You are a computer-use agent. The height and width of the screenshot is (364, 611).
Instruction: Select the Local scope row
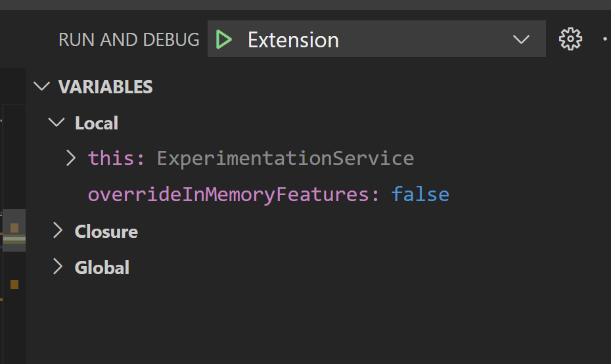click(x=319, y=123)
